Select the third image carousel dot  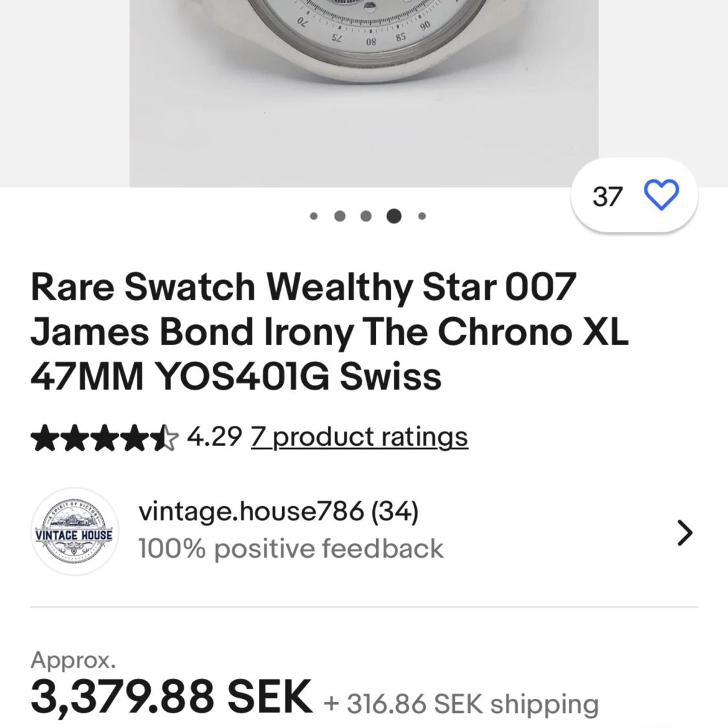tap(366, 216)
